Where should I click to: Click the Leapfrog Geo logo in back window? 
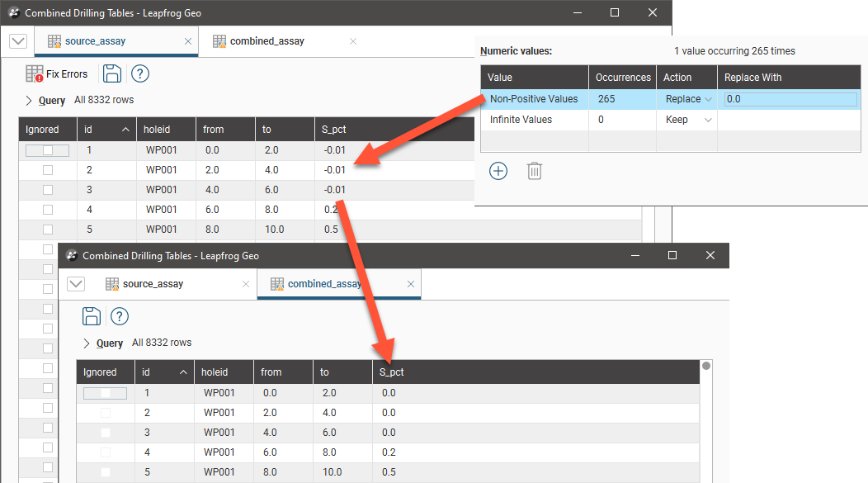14,12
